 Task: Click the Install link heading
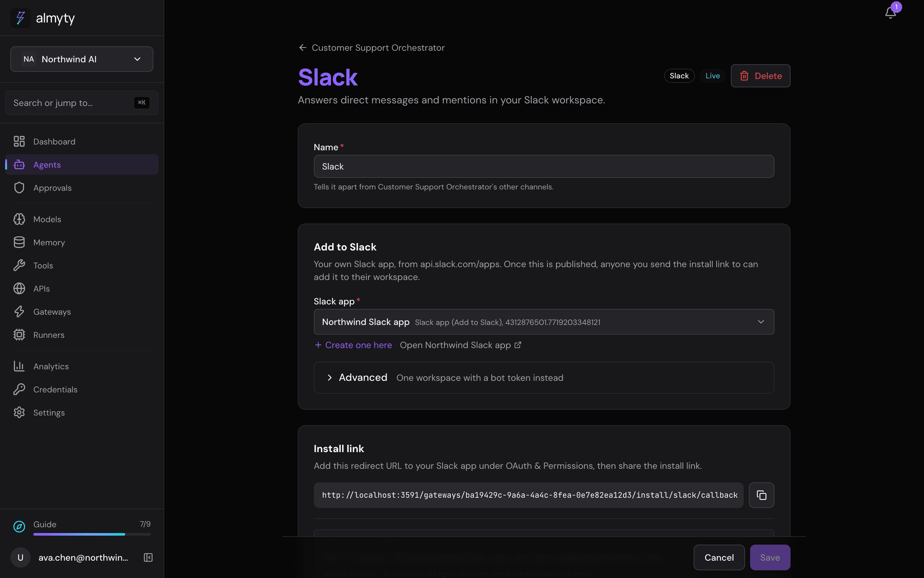pyautogui.click(x=339, y=448)
